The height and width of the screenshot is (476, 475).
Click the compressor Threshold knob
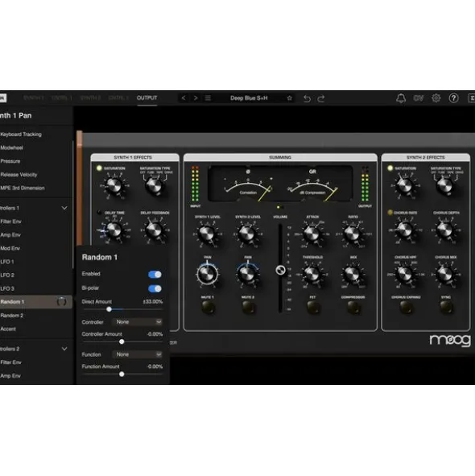(312, 274)
